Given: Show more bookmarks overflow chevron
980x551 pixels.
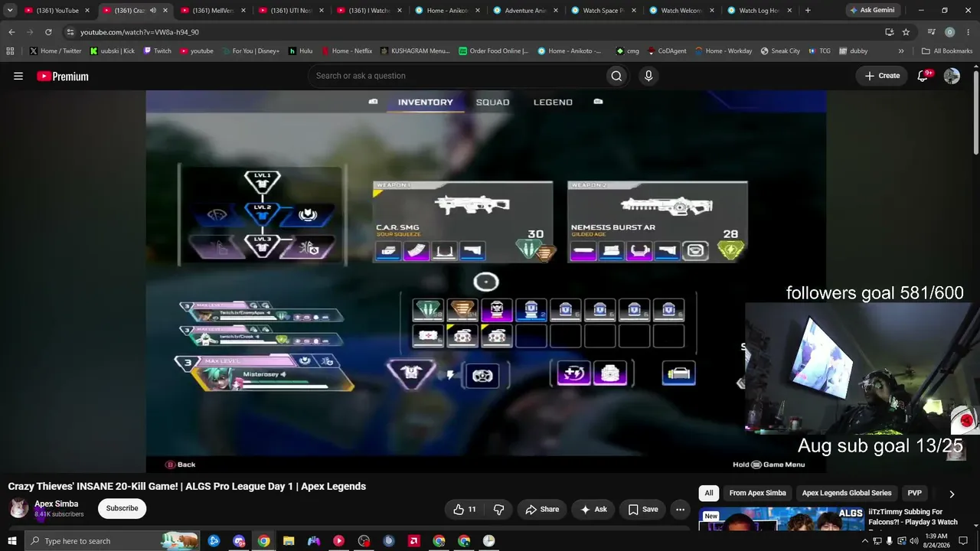Looking at the screenshot, I should coord(901,51).
